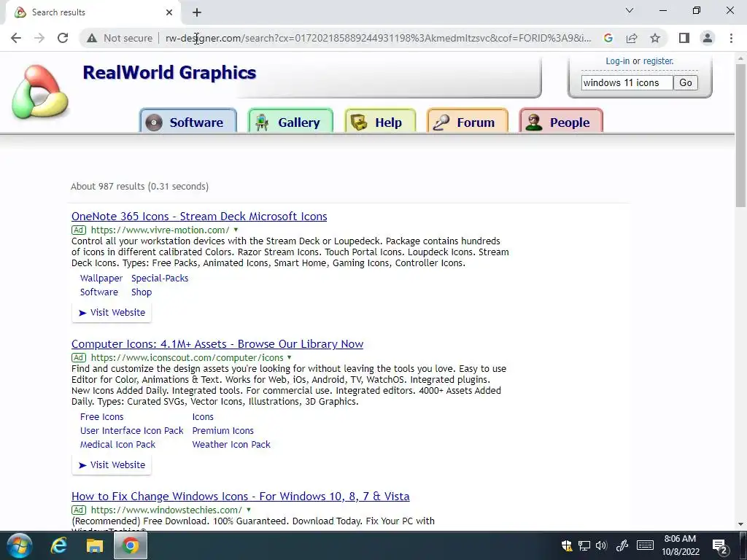
Task: Click the scrollbar down arrow
Action: click(740, 524)
